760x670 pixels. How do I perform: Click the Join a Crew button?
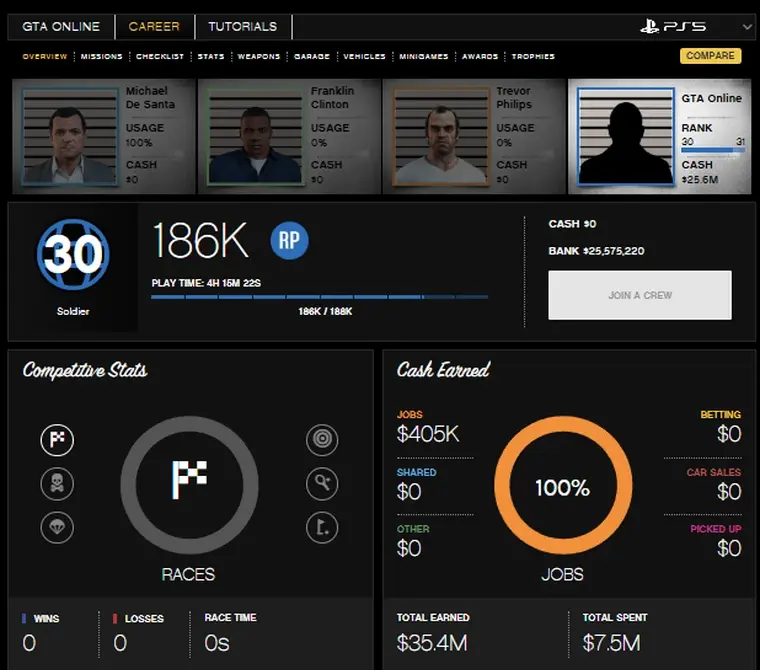coord(640,295)
